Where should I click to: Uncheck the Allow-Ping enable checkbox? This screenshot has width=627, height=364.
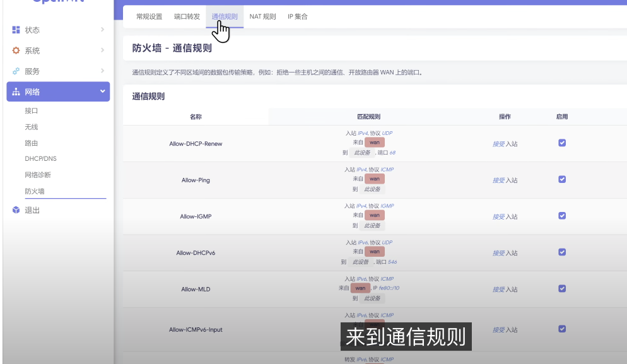coord(562,179)
